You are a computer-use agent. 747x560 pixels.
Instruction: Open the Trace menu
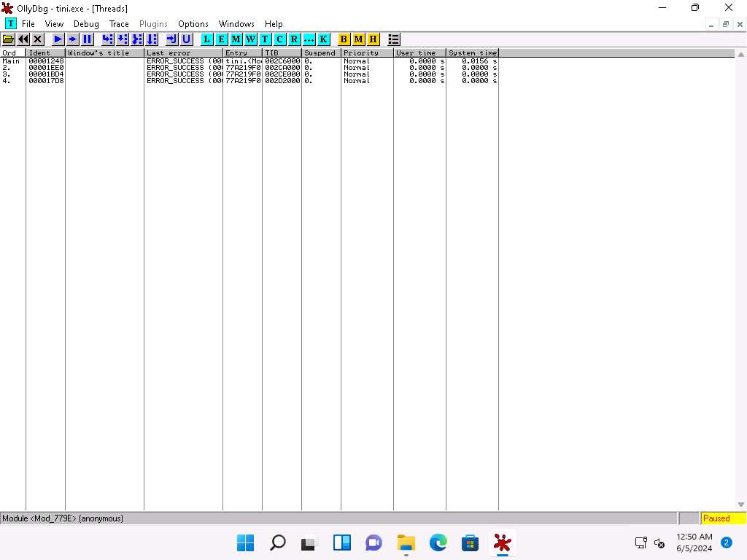pyautogui.click(x=119, y=24)
